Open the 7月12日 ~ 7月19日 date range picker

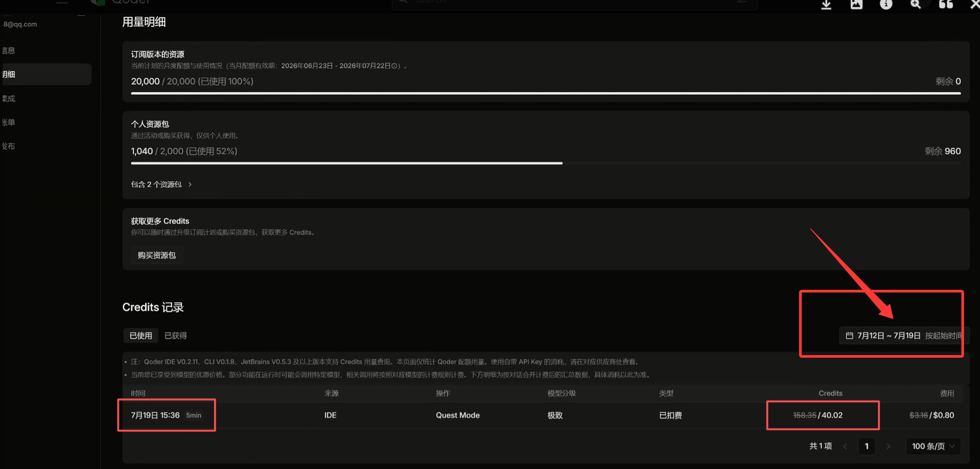(903, 336)
